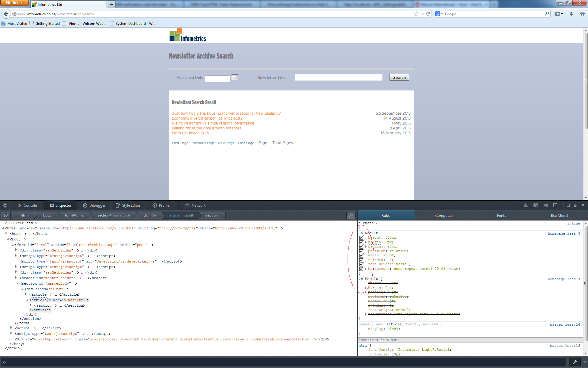The height and width of the screenshot is (368, 588).
Task: Click the search magnifier in Google box
Action: [547, 14]
